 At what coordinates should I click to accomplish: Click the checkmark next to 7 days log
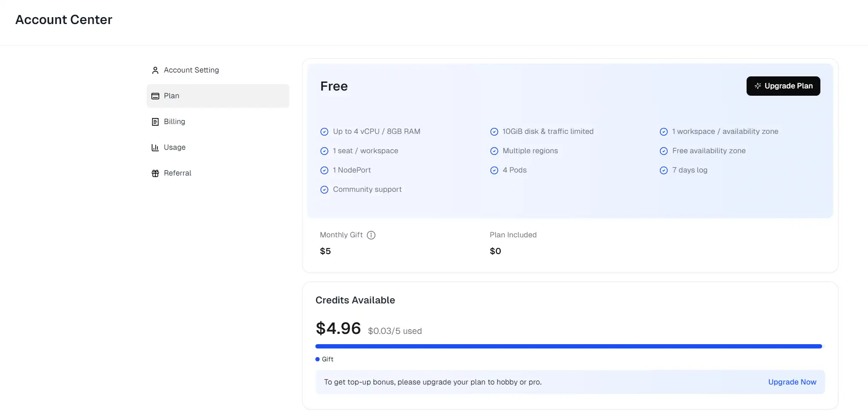[x=664, y=170]
